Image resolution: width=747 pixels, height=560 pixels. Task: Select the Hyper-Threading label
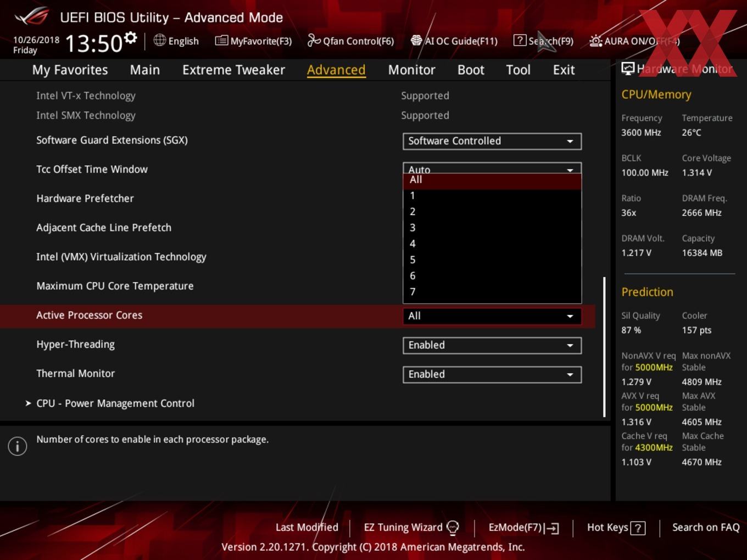click(x=75, y=345)
